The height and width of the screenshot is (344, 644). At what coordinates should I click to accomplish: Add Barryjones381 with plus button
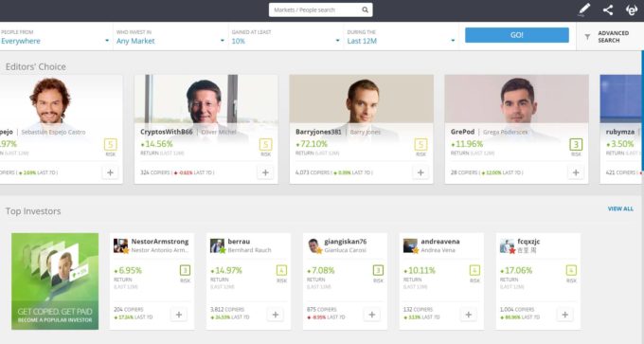point(420,172)
